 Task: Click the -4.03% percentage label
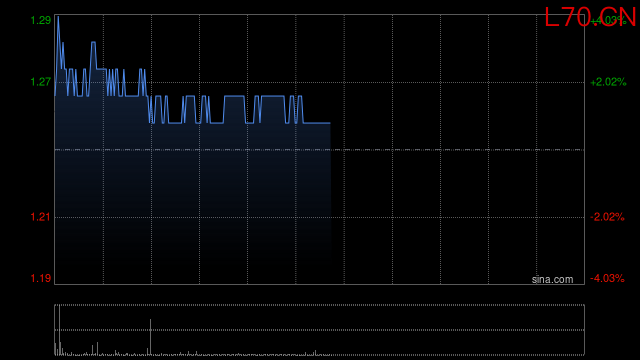coord(607,278)
